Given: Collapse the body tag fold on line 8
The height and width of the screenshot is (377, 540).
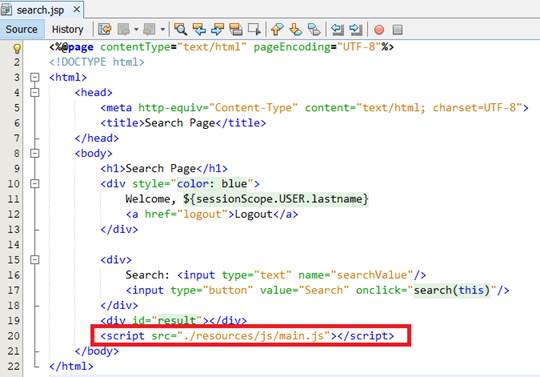Looking at the screenshot, I should [34, 153].
